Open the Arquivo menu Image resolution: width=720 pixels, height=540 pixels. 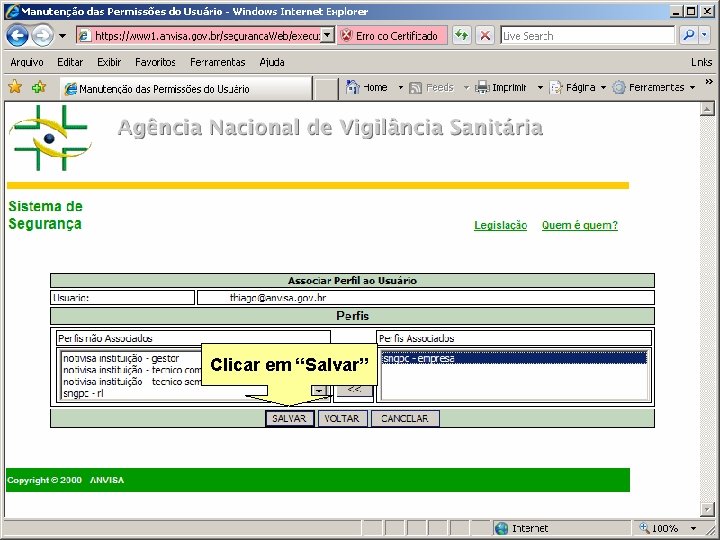click(27, 62)
